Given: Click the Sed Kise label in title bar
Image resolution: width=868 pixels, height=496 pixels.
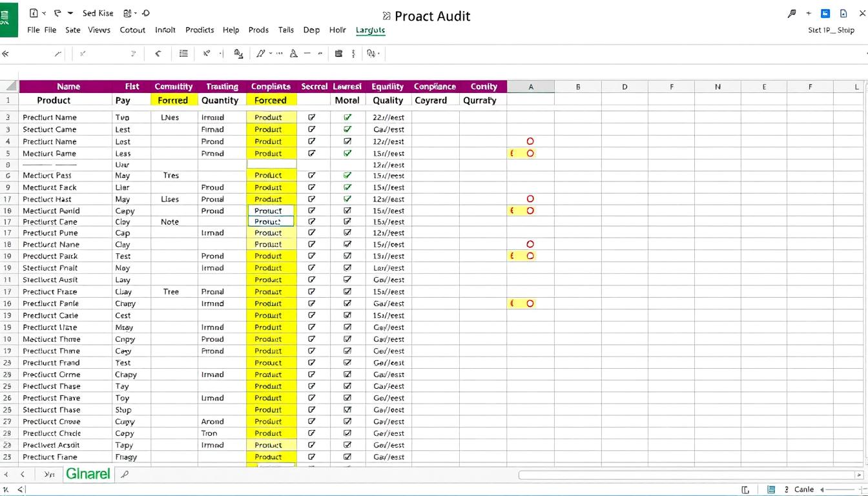Looking at the screenshot, I should (98, 13).
